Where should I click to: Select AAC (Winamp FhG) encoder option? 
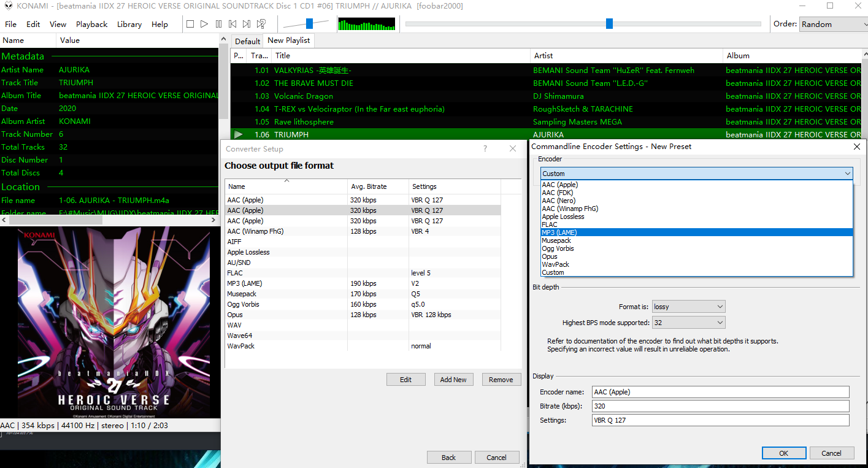(697, 209)
